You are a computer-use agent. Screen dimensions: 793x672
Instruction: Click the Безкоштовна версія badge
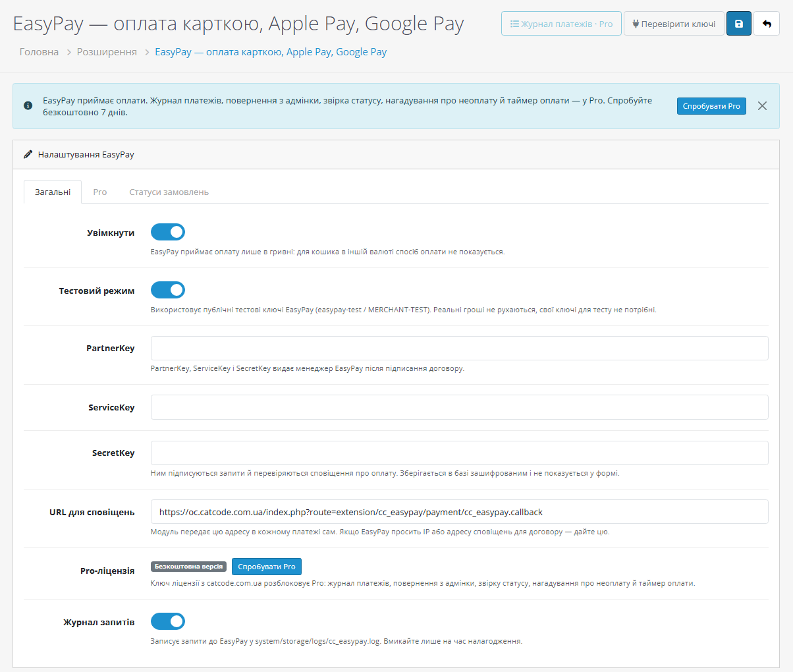tap(189, 567)
